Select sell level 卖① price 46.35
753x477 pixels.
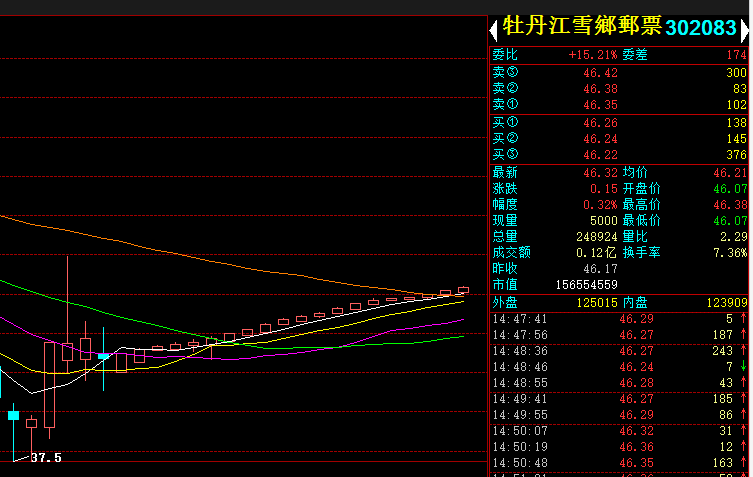600,105
